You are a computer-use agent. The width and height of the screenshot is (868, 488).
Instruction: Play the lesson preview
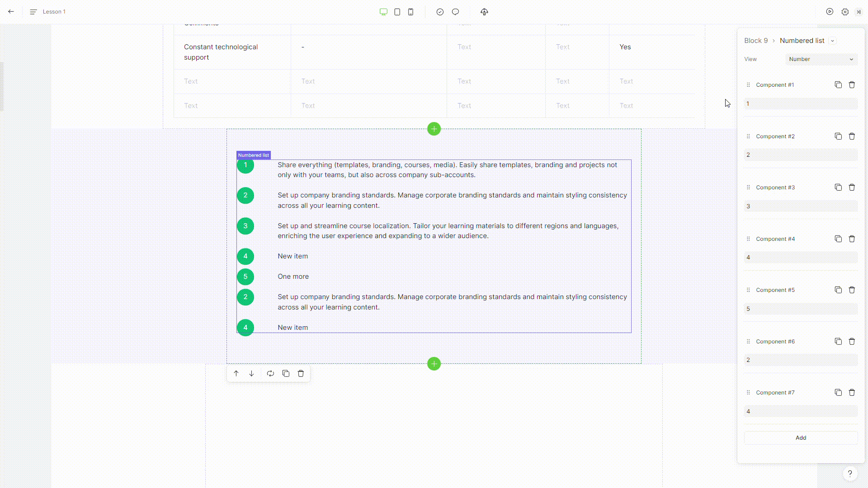point(830,12)
